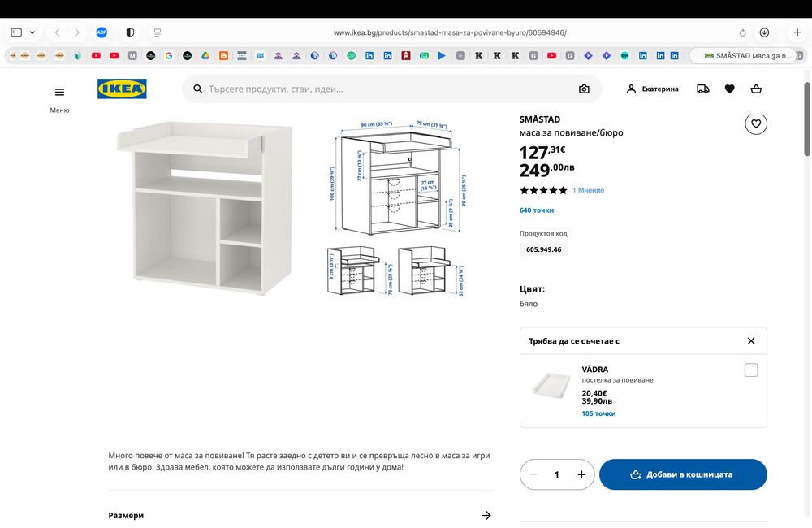The image size is (812, 528).
Task: Add SMÅSTAD to wishlist heart
Action: [756, 123]
